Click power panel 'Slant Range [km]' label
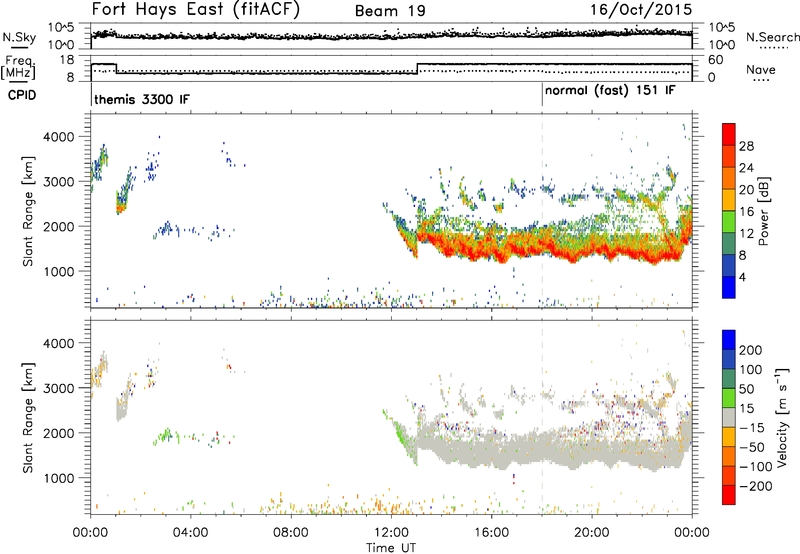Image resolution: width=800 pixels, height=554 pixels. point(28,211)
